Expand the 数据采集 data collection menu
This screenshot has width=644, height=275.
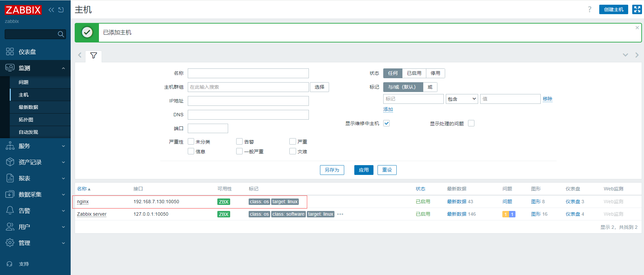pos(35,195)
